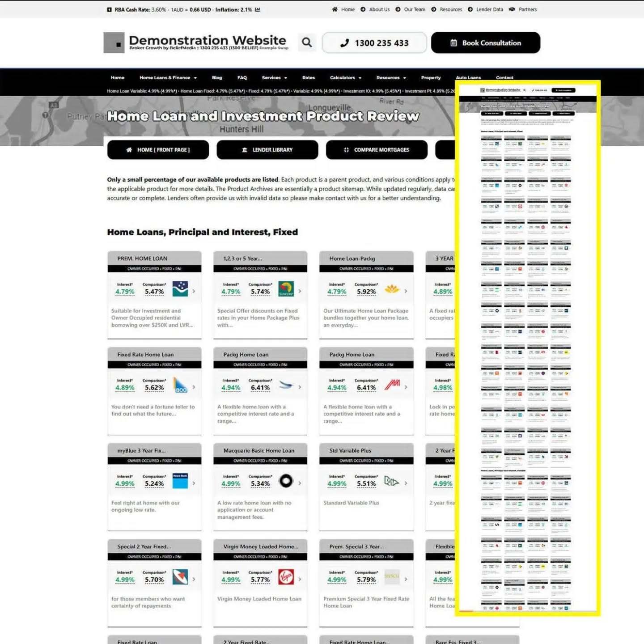
Task: Click the Book Consultation button
Action: coord(485,43)
